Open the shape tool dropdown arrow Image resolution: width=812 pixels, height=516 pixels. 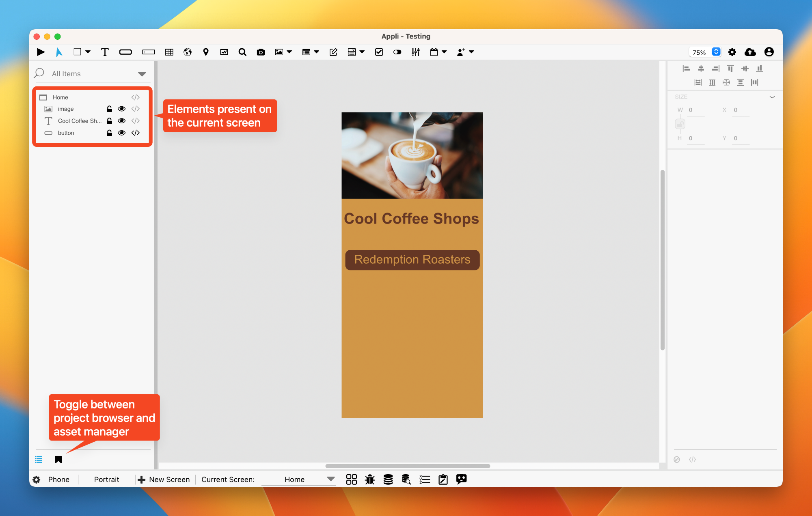click(88, 52)
